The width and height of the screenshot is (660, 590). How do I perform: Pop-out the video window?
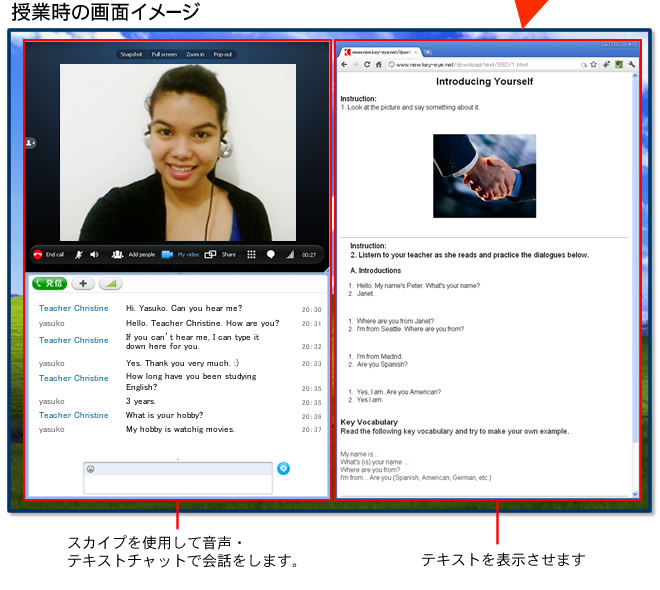[x=223, y=54]
